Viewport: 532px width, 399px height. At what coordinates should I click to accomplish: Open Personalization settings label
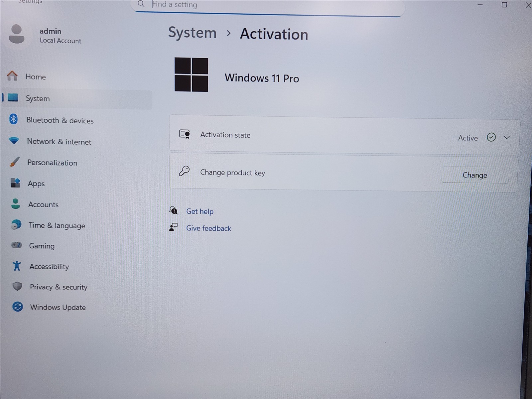pyautogui.click(x=52, y=163)
